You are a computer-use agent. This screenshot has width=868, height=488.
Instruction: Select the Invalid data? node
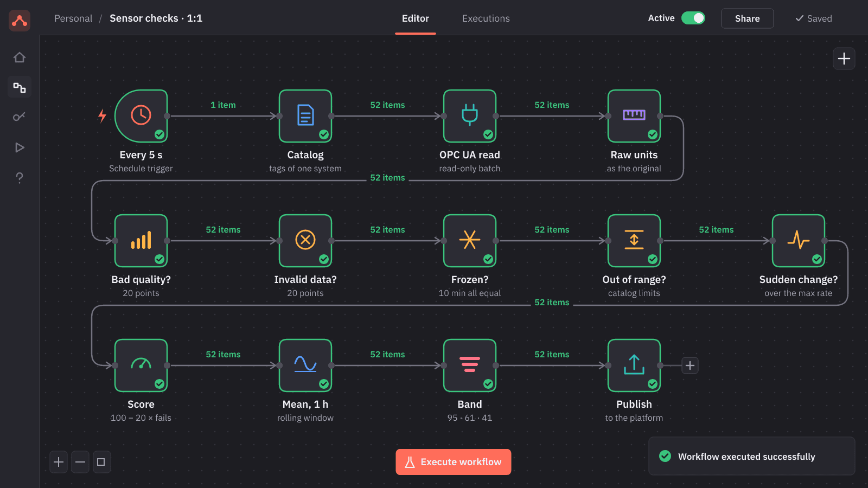305,241
